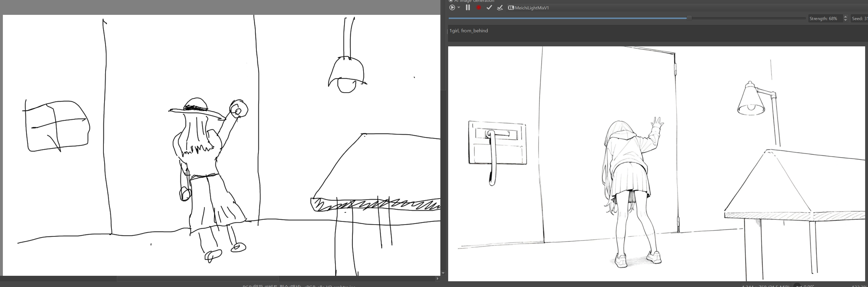Click the red record button
The image size is (868, 287).
tap(478, 7)
